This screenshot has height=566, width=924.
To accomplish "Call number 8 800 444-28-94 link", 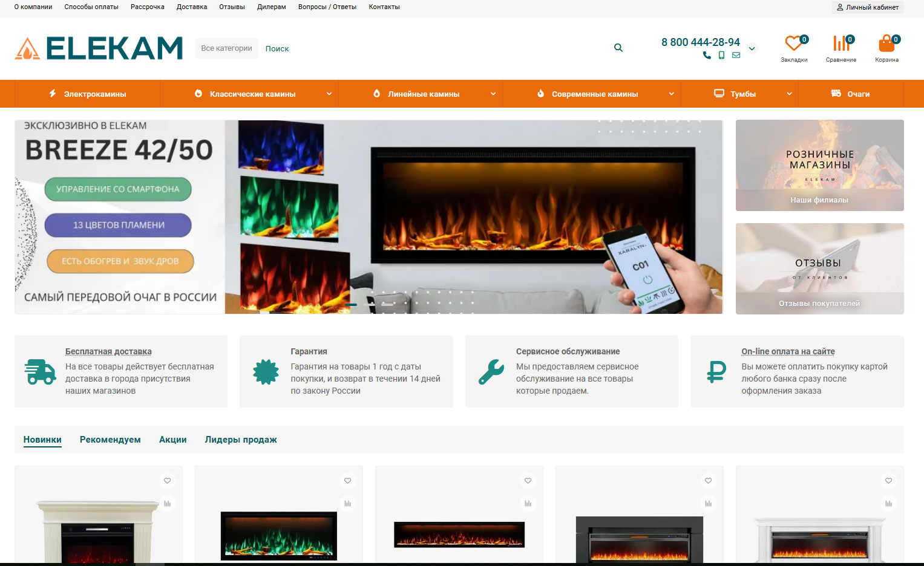I will click(x=701, y=42).
